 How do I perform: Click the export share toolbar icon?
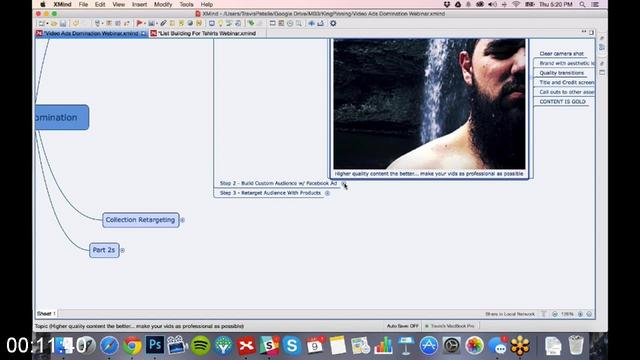pos(320,24)
